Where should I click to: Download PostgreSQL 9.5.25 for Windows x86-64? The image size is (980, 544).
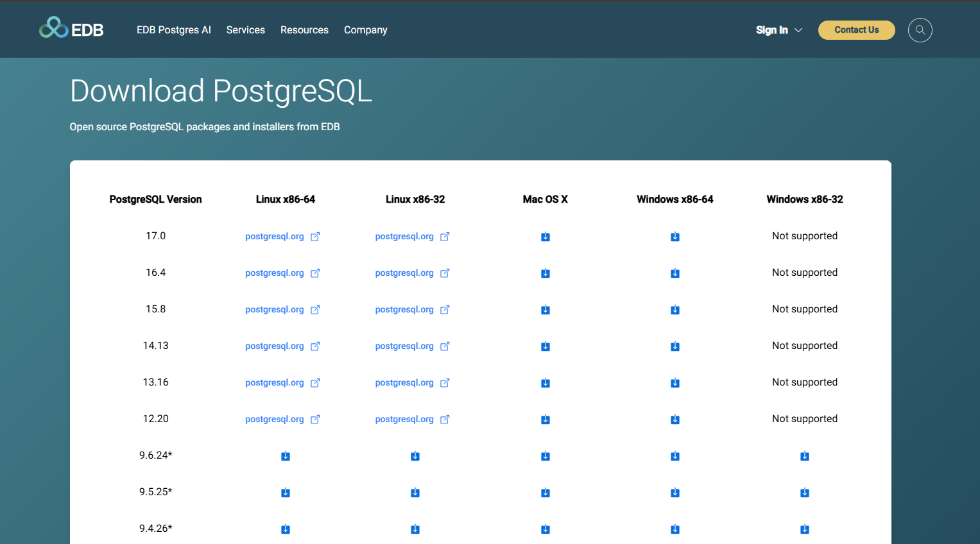pyautogui.click(x=675, y=493)
